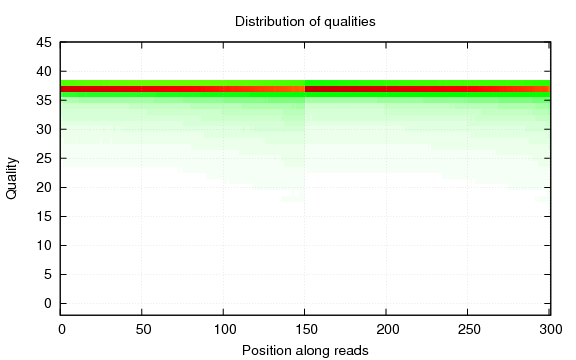Image resolution: width=576 pixels, height=360 pixels.
Task: Click the 'Position along reads' x-axis label
Action: tap(305, 350)
